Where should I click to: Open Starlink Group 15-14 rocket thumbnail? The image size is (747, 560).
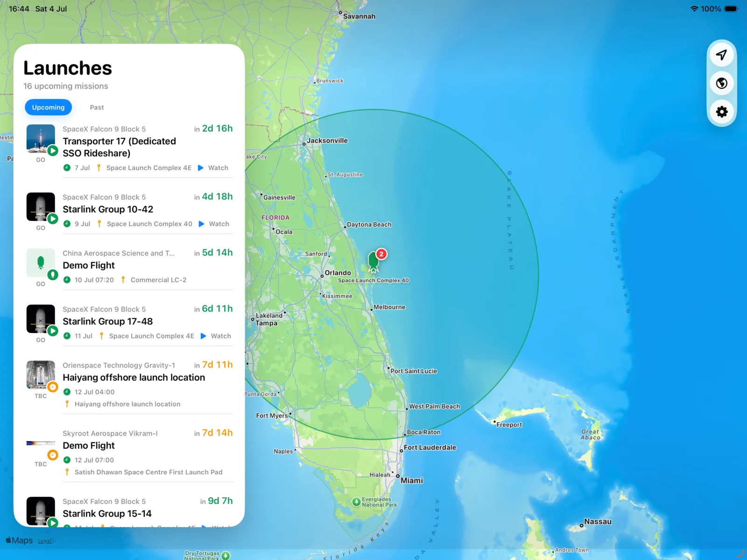pos(41,511)
